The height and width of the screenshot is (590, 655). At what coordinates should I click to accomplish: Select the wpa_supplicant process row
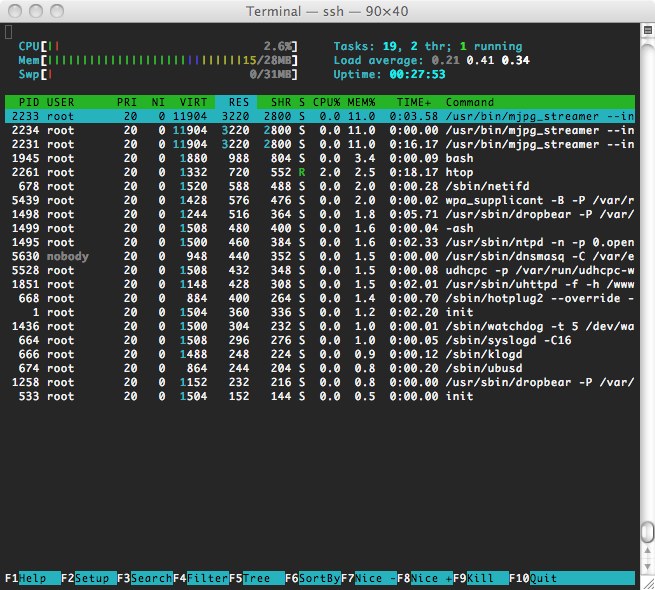tap(320, 200)
